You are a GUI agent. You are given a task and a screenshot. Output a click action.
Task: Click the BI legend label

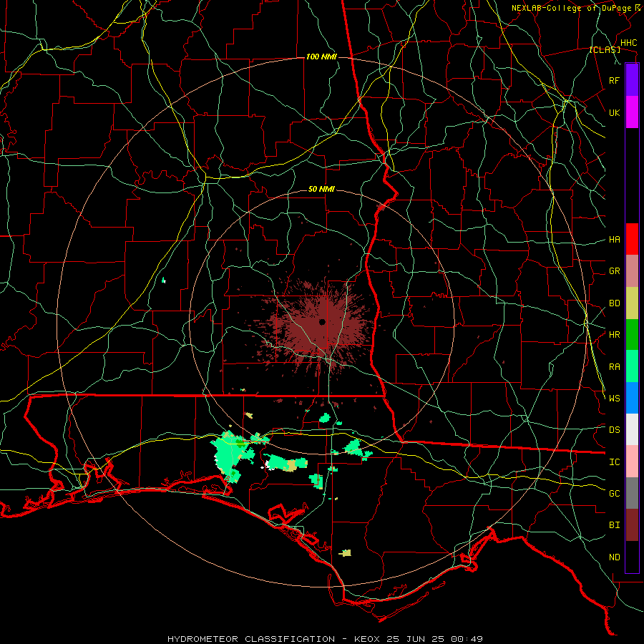tap(614, 525)
